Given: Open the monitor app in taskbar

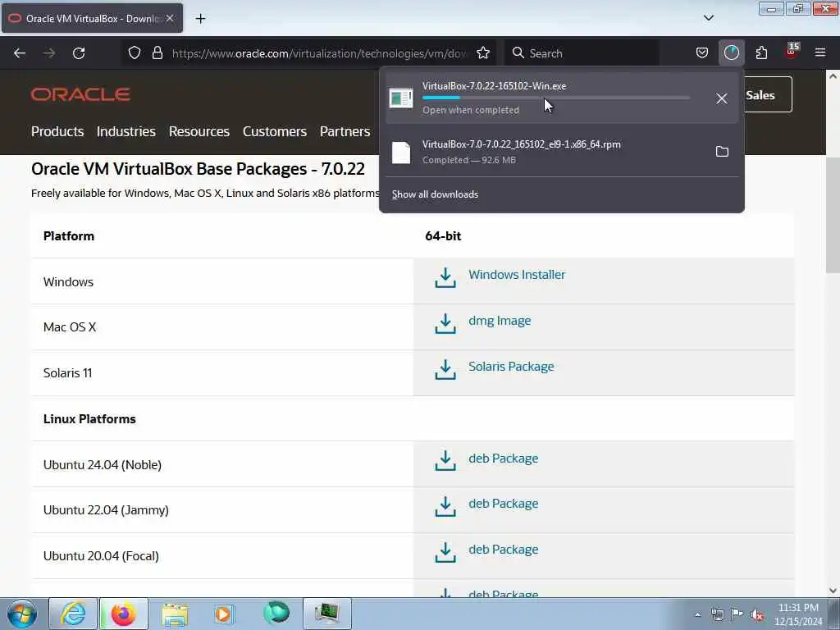Looking at the screenshot, I should point(327,614).
